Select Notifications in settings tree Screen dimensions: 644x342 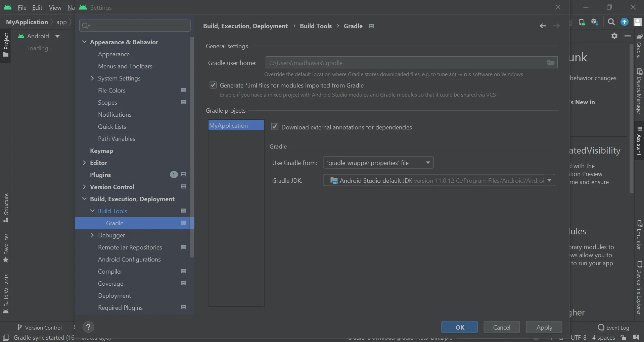coord(115,115)
